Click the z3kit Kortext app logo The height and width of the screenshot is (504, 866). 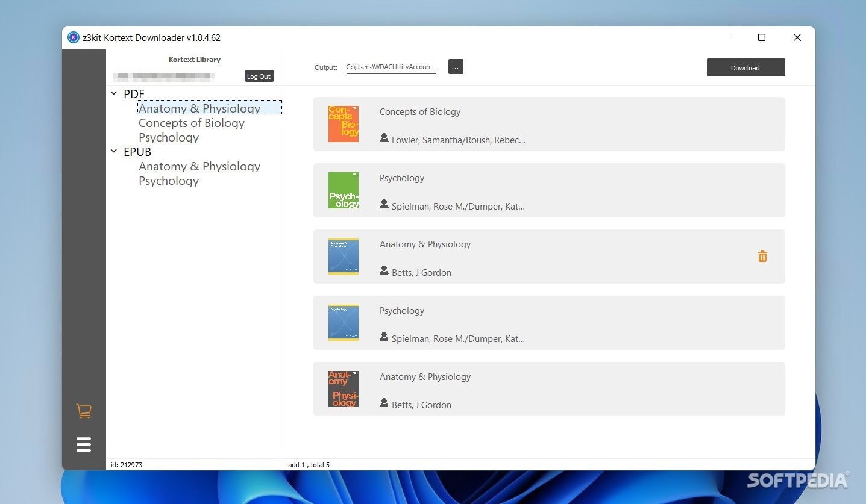[x=74, y=37]
